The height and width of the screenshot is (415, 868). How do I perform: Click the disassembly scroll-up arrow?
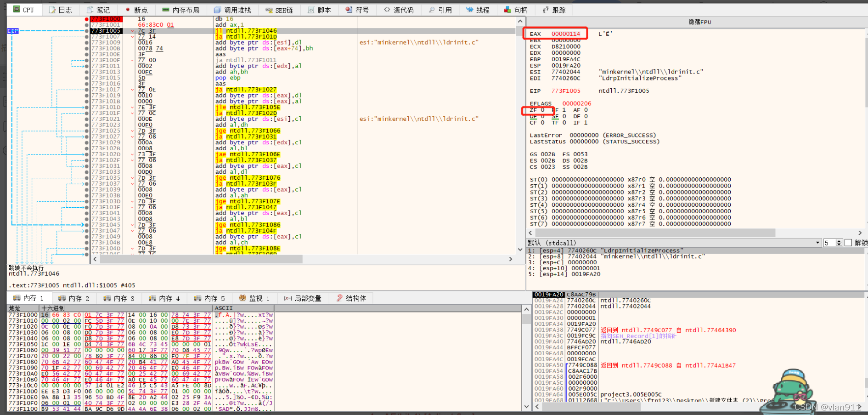click(520, 21)
